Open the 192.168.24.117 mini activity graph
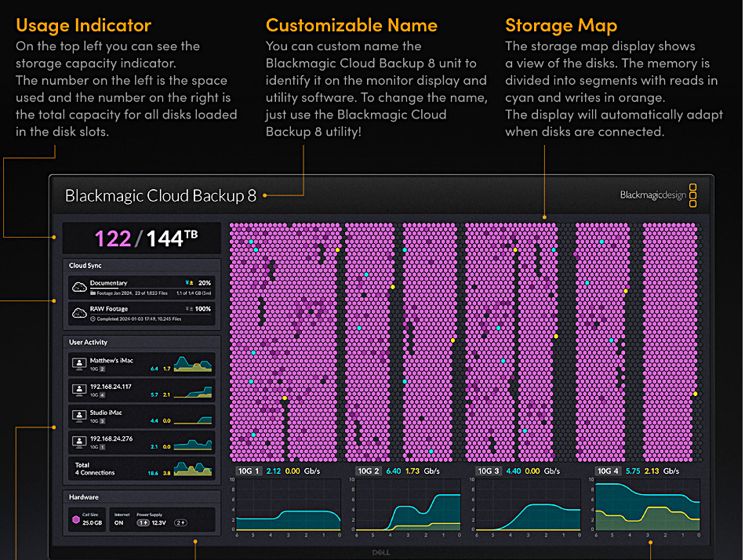Viewport: 745px width, 560px height. [x=193, y=391]
